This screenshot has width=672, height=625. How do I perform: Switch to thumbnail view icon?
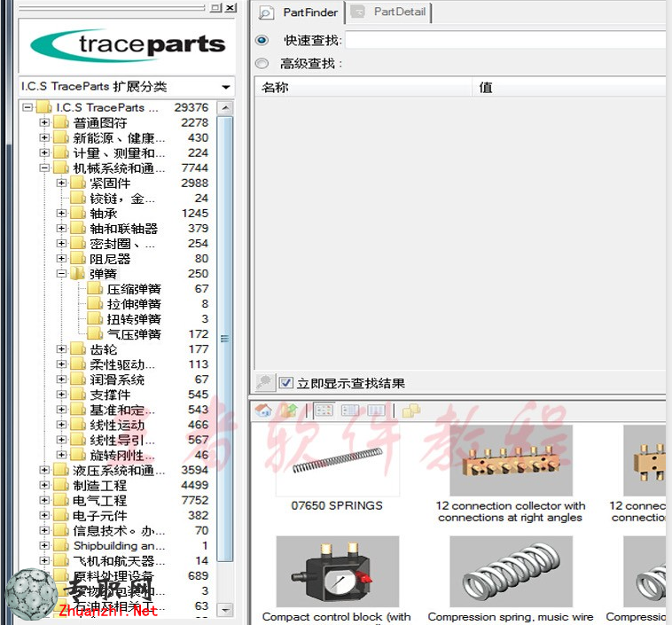[x=324, y=410]
